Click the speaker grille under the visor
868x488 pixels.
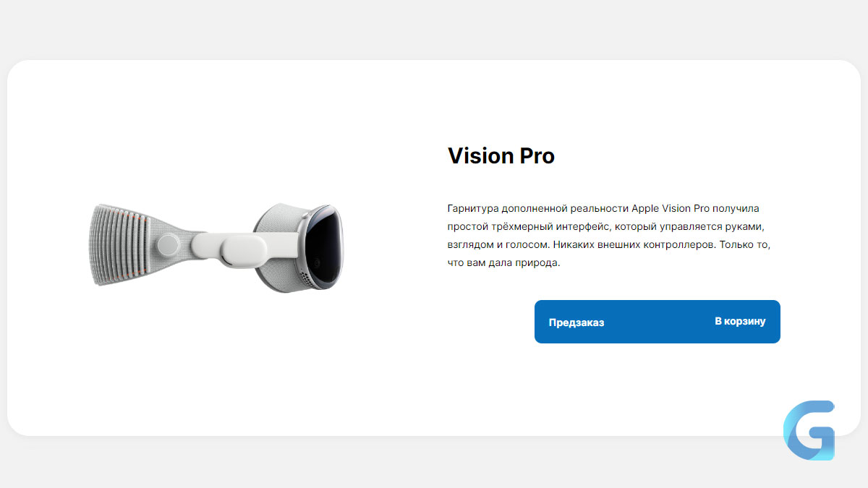[307, 277]
